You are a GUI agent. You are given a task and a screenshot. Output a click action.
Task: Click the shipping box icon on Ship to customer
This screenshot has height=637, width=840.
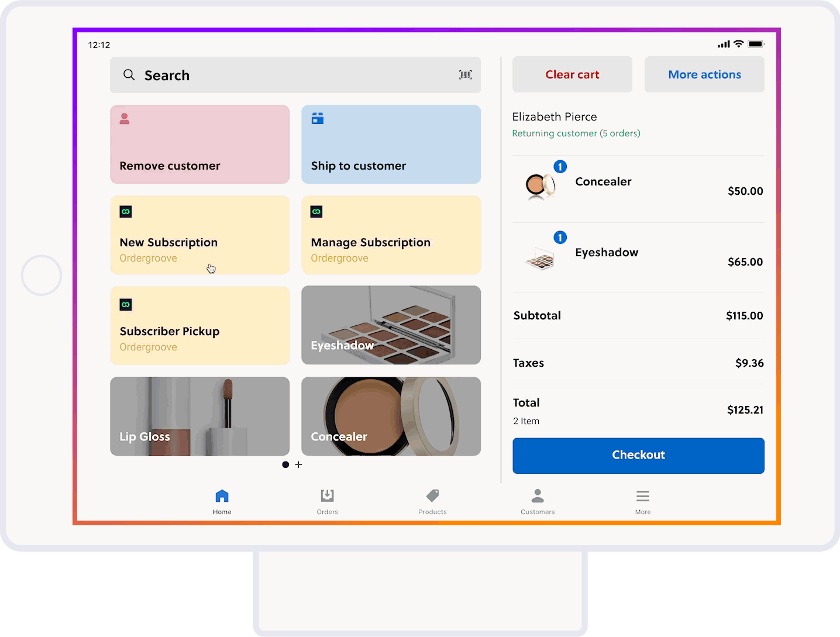[x=318, y=119]
